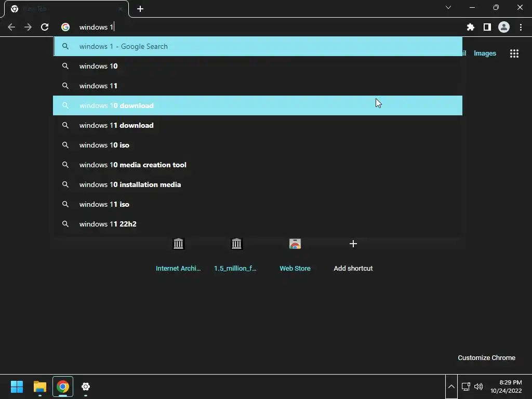The height and width of the screenshot is (399, 532).
Task: Toggle the Chrome side panel icon
Action: point(487,27)
